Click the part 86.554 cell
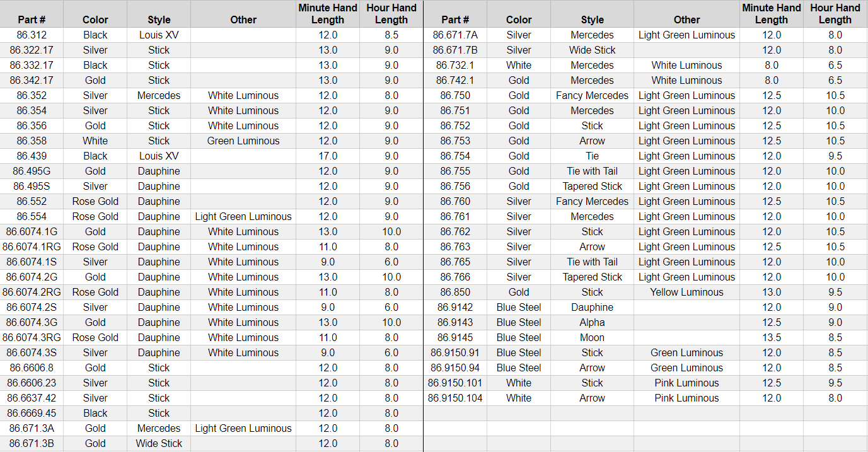Image resolution: width=868 pixels, height=452 pixels. 32,217
